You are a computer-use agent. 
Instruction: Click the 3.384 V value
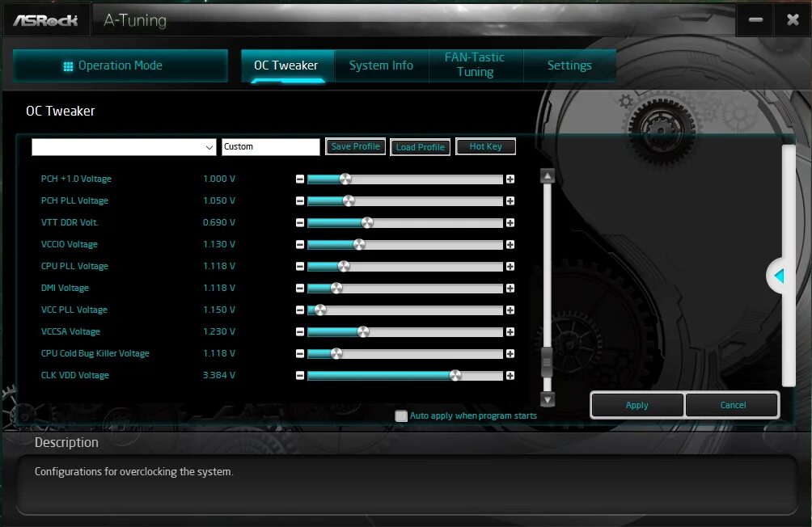[218, 375]
